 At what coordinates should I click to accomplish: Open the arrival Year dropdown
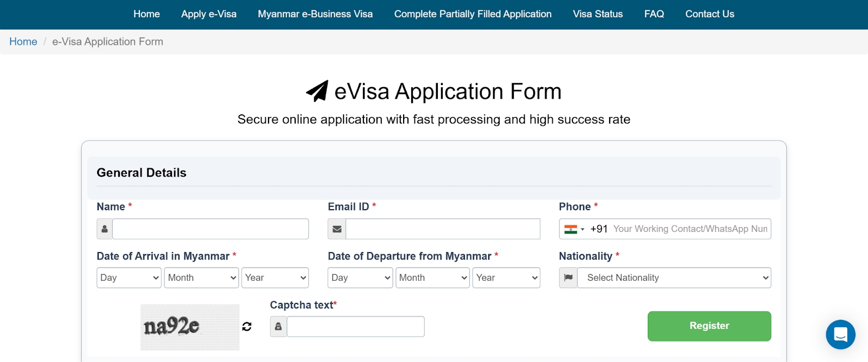point(275,278)
